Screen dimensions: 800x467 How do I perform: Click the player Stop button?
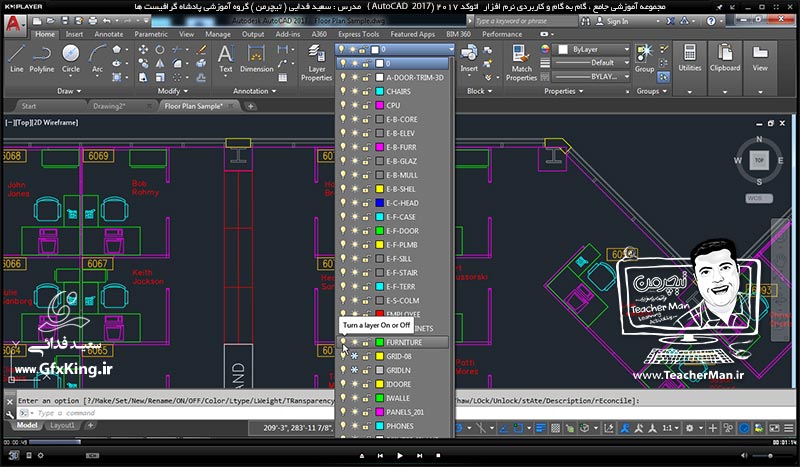point(438,455)
